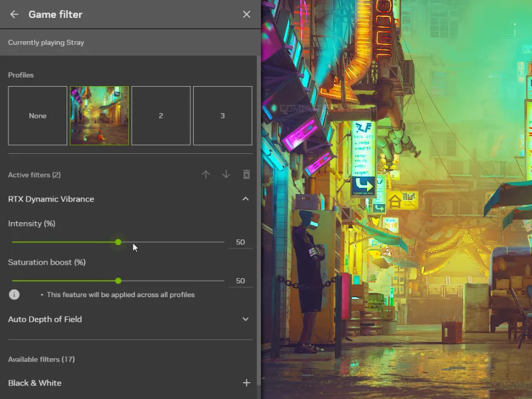Go back using the left arrow icon
Image resolution: width=532 pixels, height=399 pixels.
click(x=14, y=14)
